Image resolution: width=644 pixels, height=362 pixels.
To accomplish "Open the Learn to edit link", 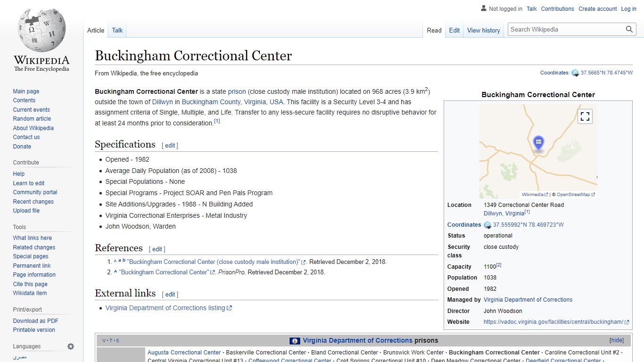I will point(29,183).
